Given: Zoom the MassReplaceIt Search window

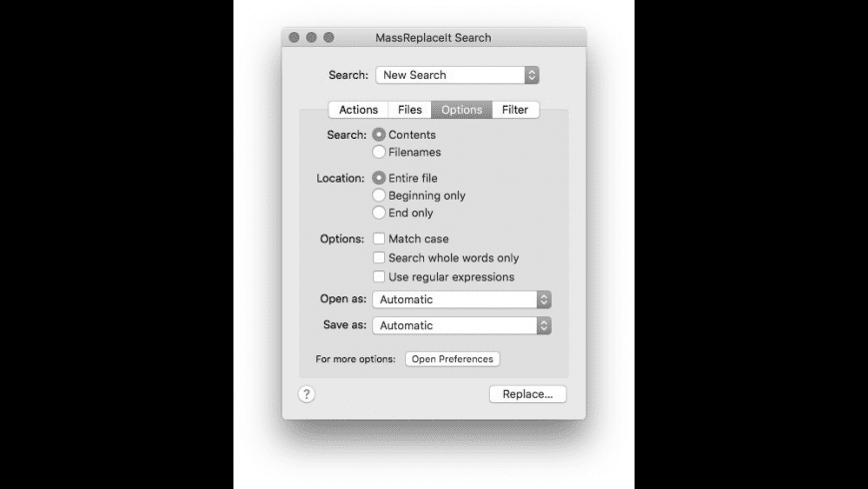Looking at the screenshot, I should [x=329, y=37].
